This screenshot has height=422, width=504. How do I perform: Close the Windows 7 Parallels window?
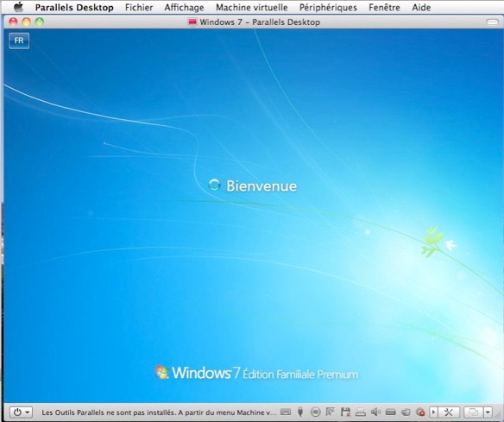(13, 22)
